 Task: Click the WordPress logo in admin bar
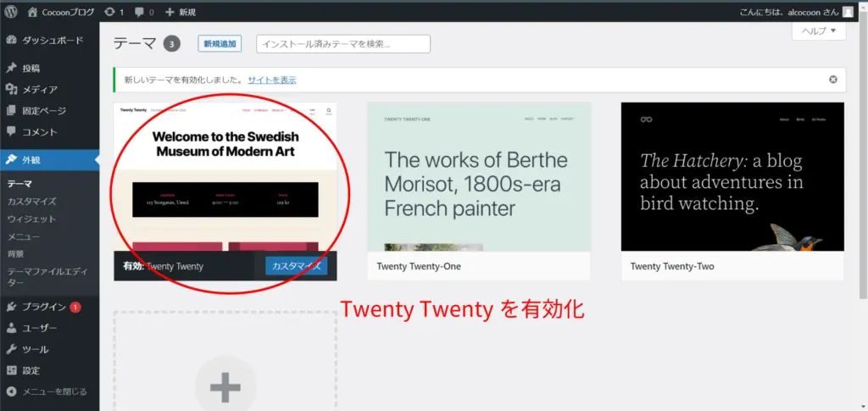pyautogui.click(x=10, y=12)
